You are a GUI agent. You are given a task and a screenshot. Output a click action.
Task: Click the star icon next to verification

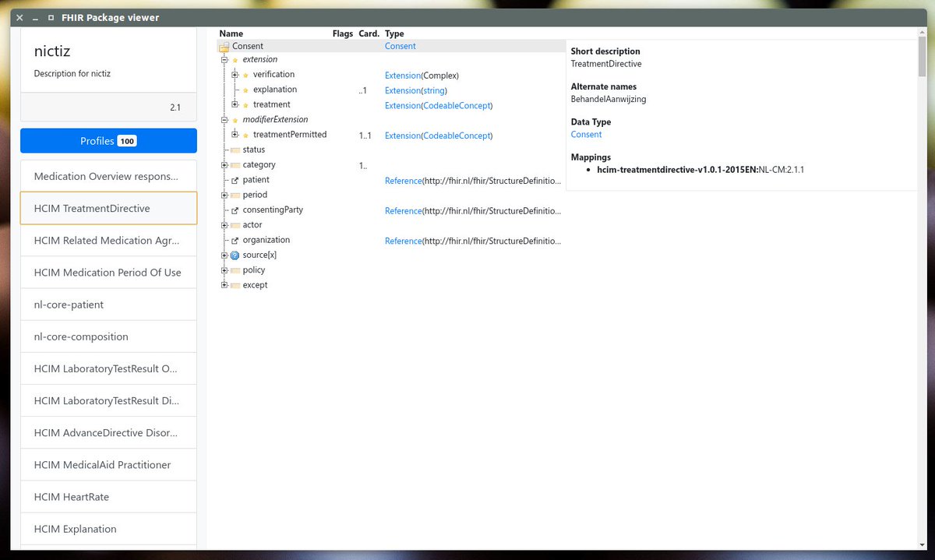(245, 75)
